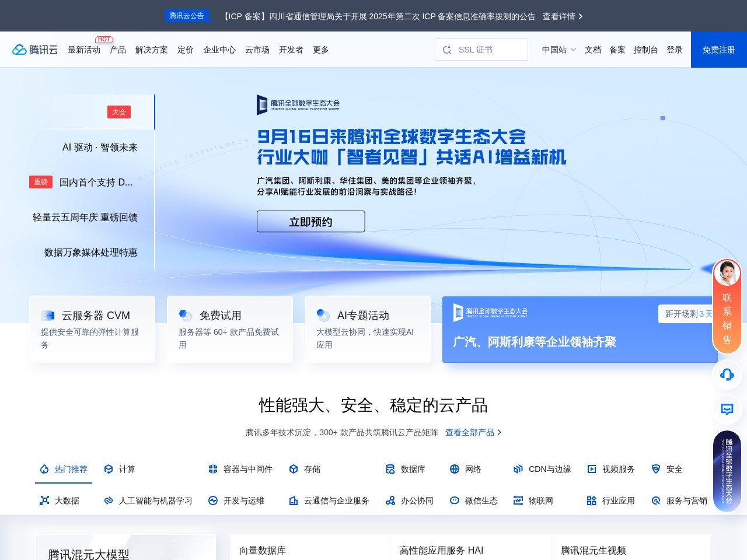Open the chat message feedback icon
The image size is (747, 560).
pos(727,409)
